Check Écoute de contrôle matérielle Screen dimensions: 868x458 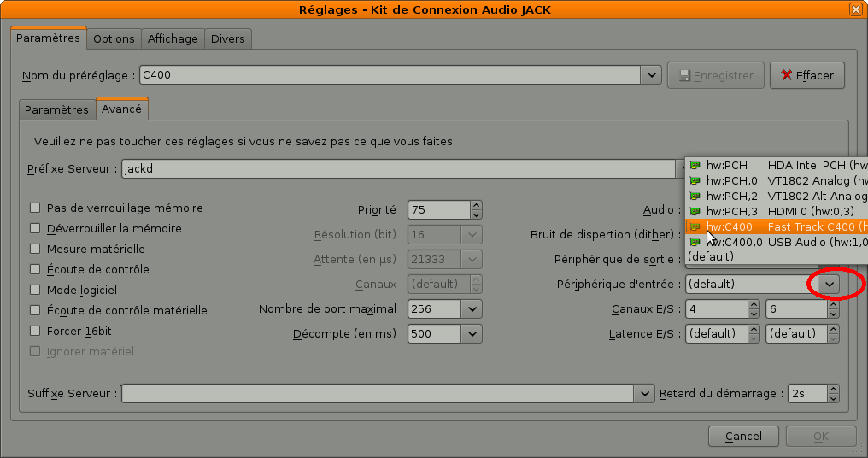(35, 310)
